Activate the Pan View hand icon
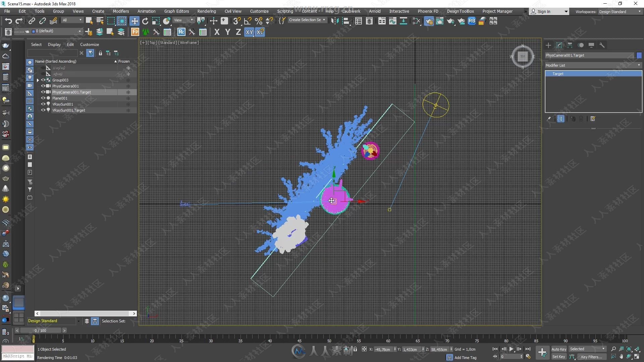 pyautogui.click(x=621, y=357)
